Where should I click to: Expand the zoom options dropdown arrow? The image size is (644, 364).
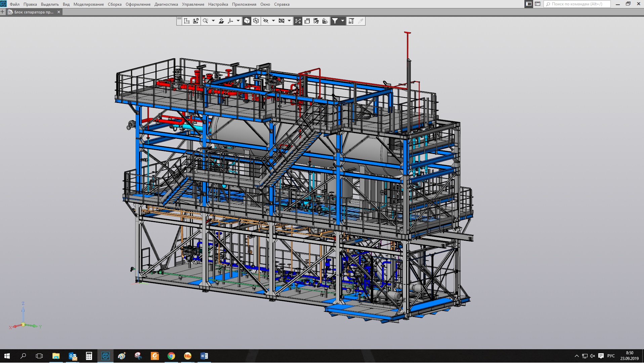click(213, 21)
